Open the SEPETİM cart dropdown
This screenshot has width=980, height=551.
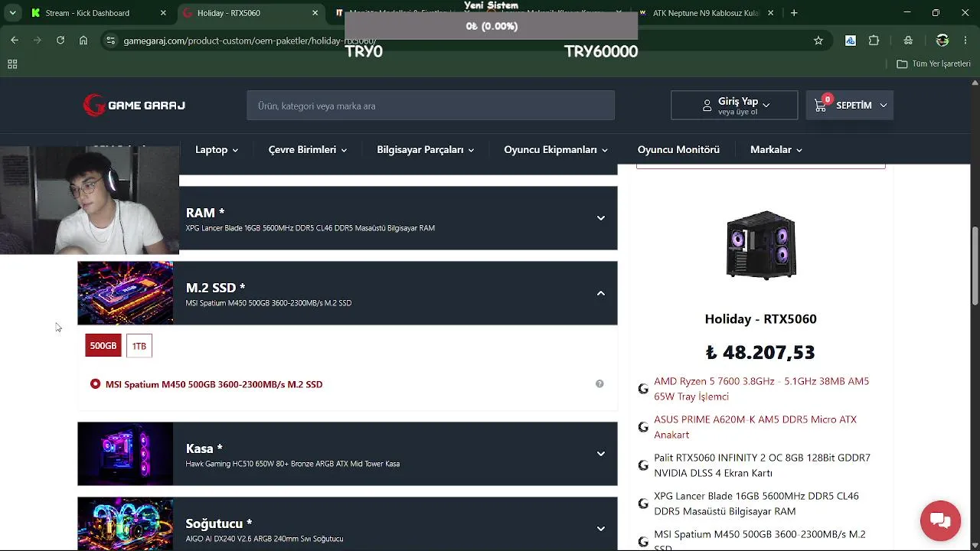(850, 106)
